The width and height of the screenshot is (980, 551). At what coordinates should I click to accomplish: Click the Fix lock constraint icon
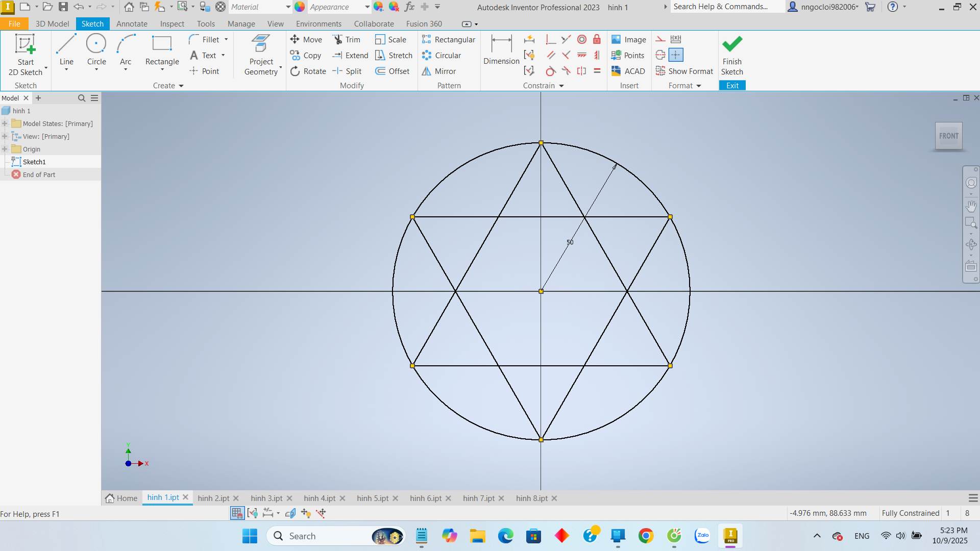click(597, 40)
